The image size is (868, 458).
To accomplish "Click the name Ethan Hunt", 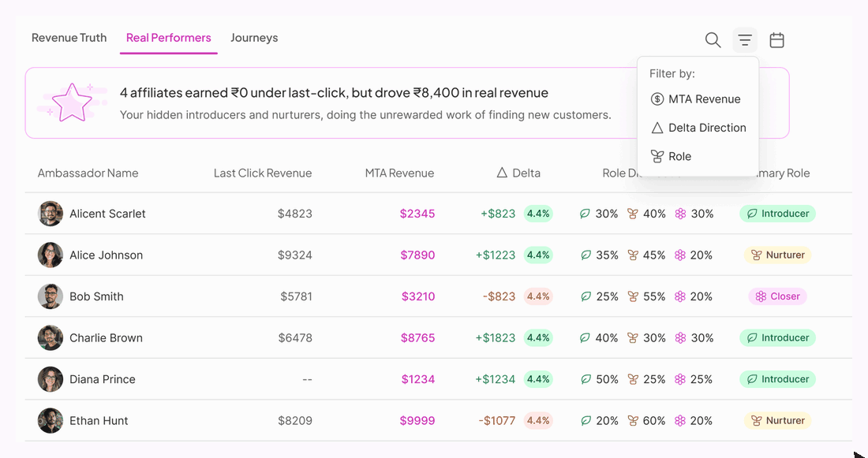I will pos(99,421).
